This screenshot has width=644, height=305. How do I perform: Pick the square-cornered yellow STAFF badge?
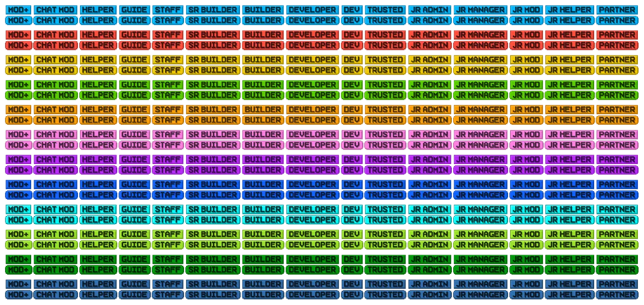coord(168,59)
